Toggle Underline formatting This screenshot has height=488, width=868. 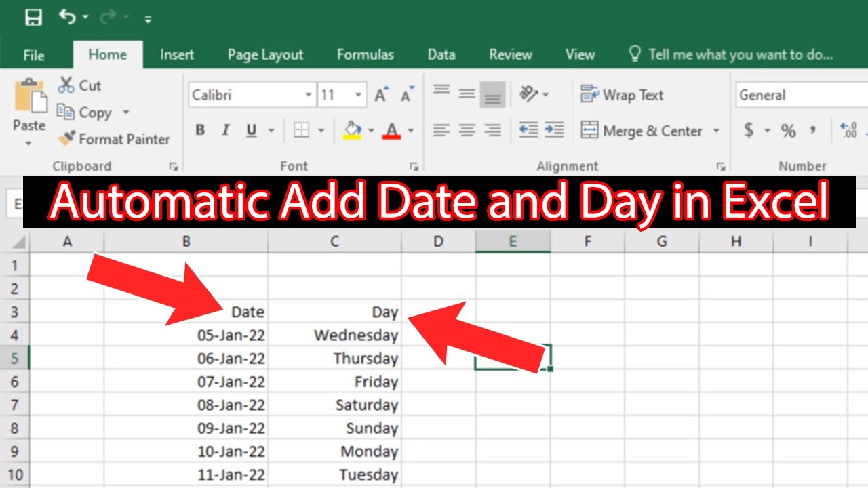click(x=252, y=130)
